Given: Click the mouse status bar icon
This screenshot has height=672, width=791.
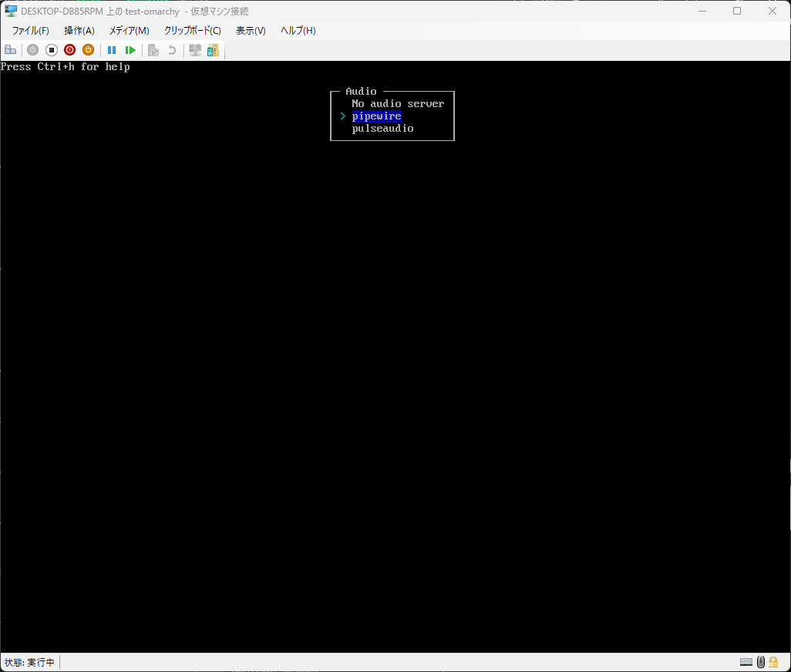Looking at the screenshot, I should coord(761,662).
